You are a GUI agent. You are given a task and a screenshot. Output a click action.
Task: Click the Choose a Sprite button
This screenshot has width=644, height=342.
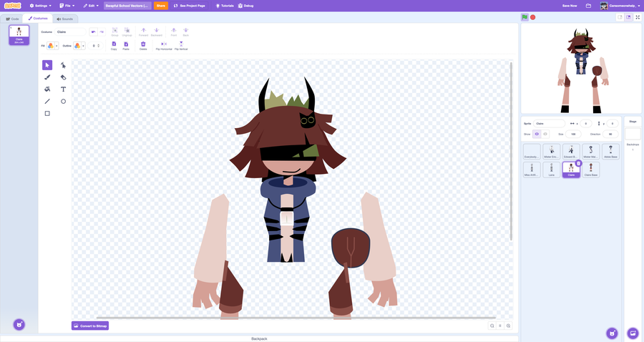(612, 333)
